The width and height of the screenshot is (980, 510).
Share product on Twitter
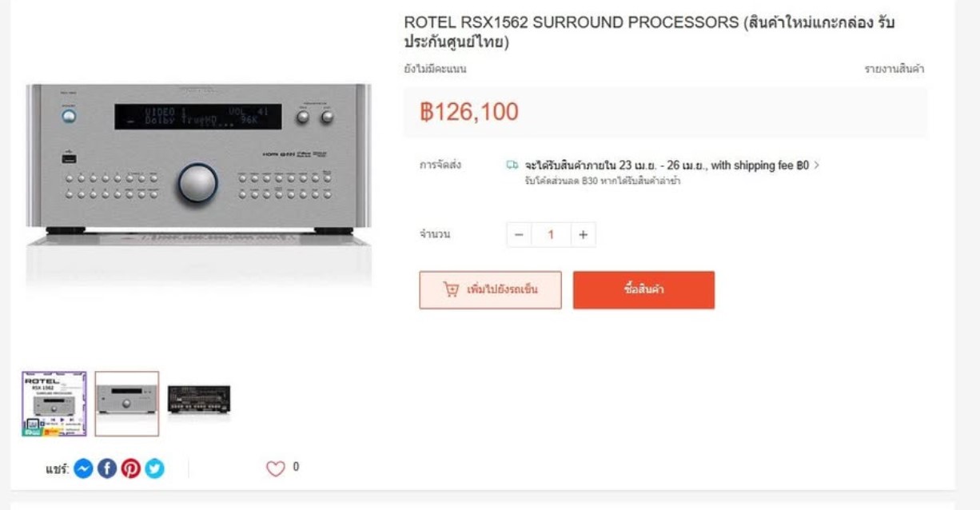point(154,469)
